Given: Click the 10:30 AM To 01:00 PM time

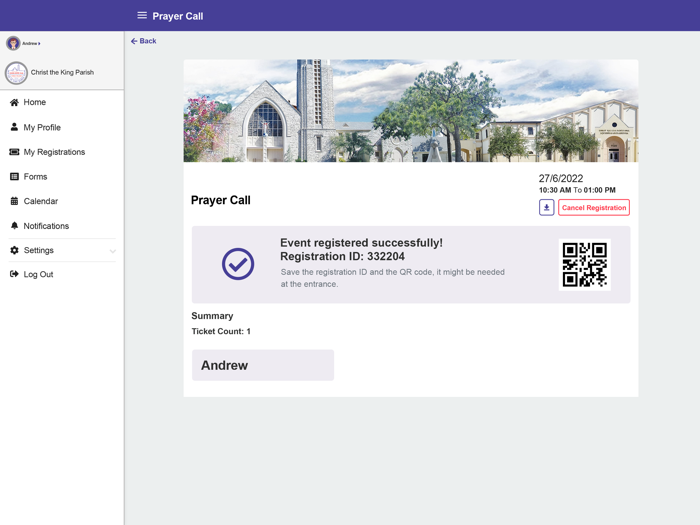Looking at the screenshot, I should [577, 190].
